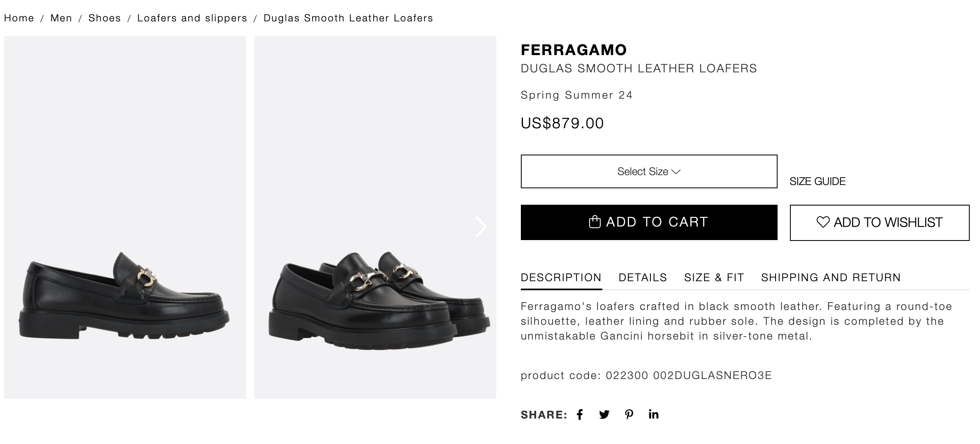Expand size options for the loafers

648,172
